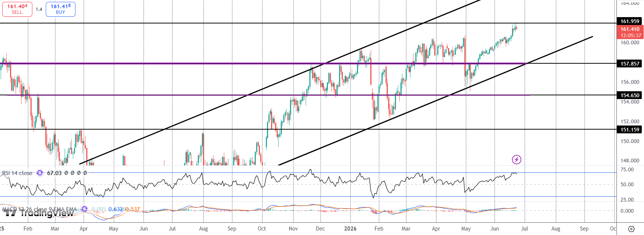The image size is (644, 235).
Task: Select the 157.857 horizontal line price label
Action: pos(630,64)
